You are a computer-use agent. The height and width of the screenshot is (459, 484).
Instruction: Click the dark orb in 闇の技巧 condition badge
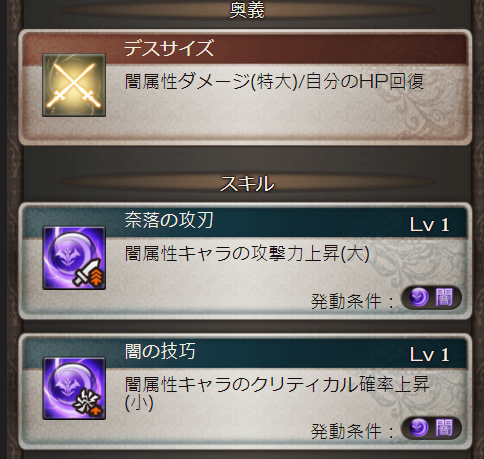(419, 428)
